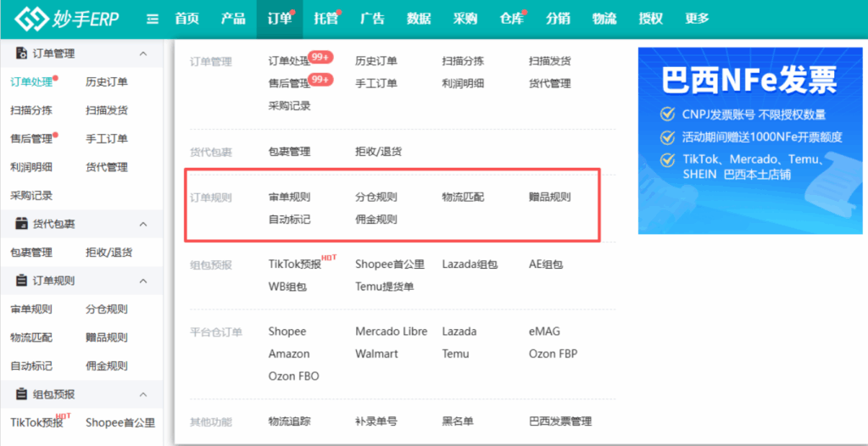Open the 数据 top menu
Image resolution: width=868 pixels, height=446 pixels.
[x=419, y=19]
